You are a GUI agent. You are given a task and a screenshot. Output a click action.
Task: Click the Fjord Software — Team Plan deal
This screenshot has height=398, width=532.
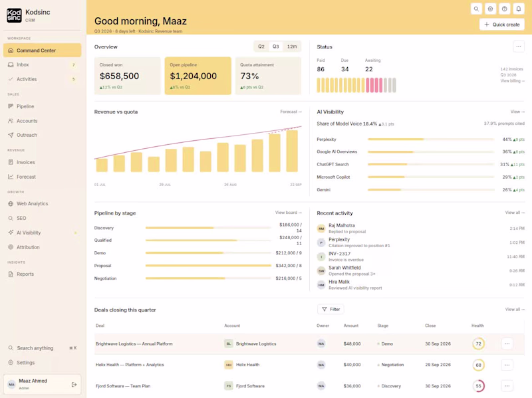click(x=123, y=386)
